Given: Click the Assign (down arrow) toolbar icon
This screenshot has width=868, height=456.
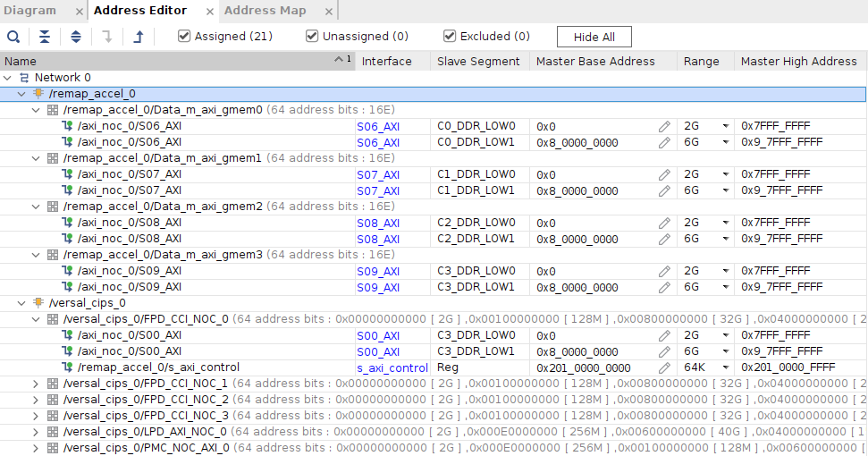Looking at the screenshot, I should pyautogui.click(x=107, y=37).
